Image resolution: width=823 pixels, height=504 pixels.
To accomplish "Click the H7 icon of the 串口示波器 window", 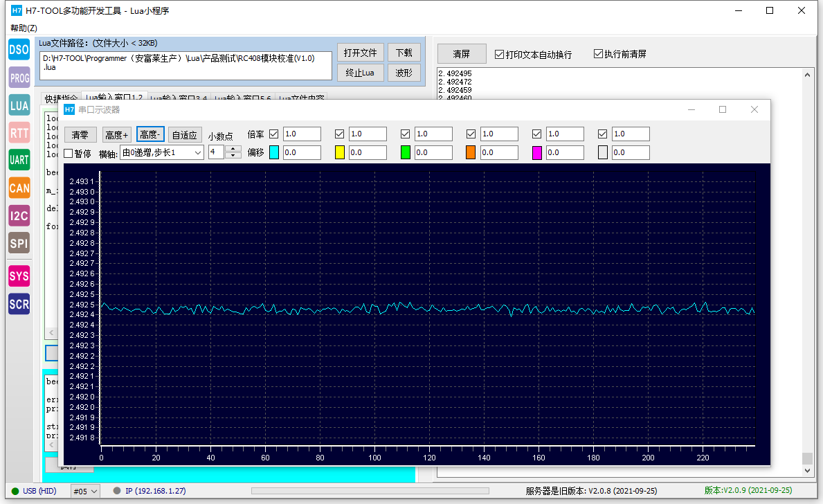I will tap(69, 109).
